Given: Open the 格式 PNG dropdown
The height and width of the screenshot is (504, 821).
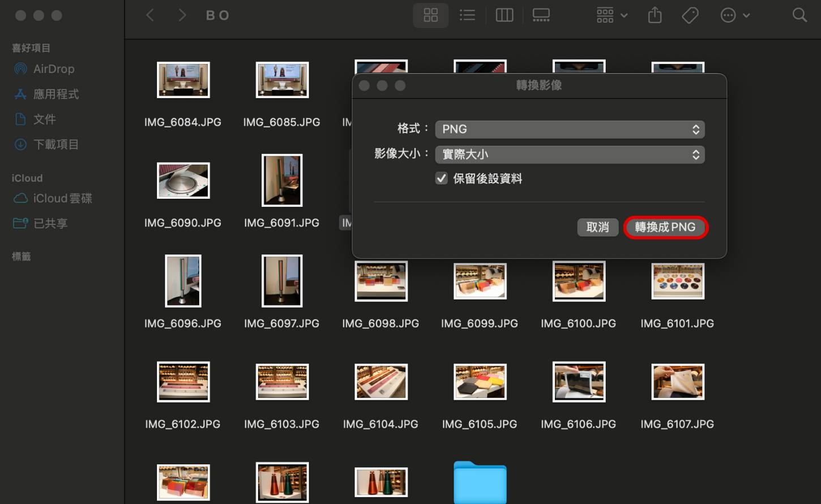Looking at the screenshot, I should pos(570,129).
